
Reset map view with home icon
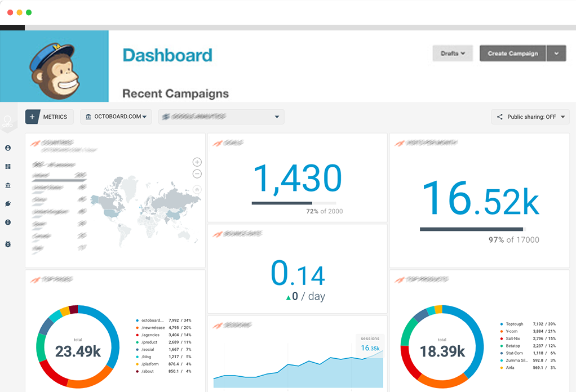pyautogui.click(x=197, y=190)
